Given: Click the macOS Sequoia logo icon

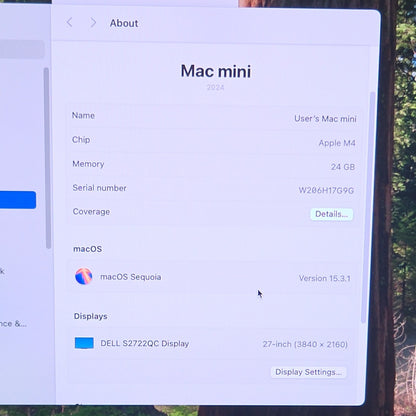Looking at the screenshot, I should pyautogui.click(x=84, y=276).
